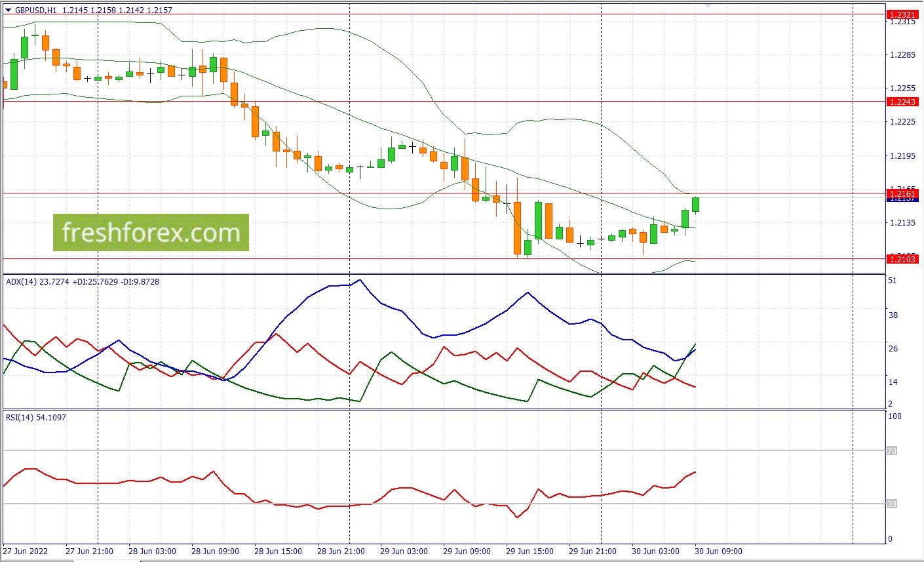Image resolution: width=924 pixels, height=562 pixels.
Task: Click the 1.2285 price scale value
Action: pos(902,54)
